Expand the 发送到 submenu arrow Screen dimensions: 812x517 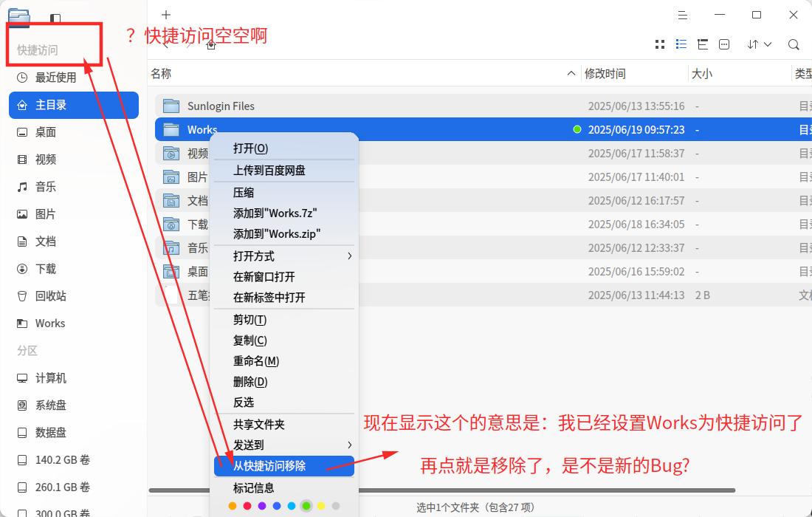click(350, 445)
